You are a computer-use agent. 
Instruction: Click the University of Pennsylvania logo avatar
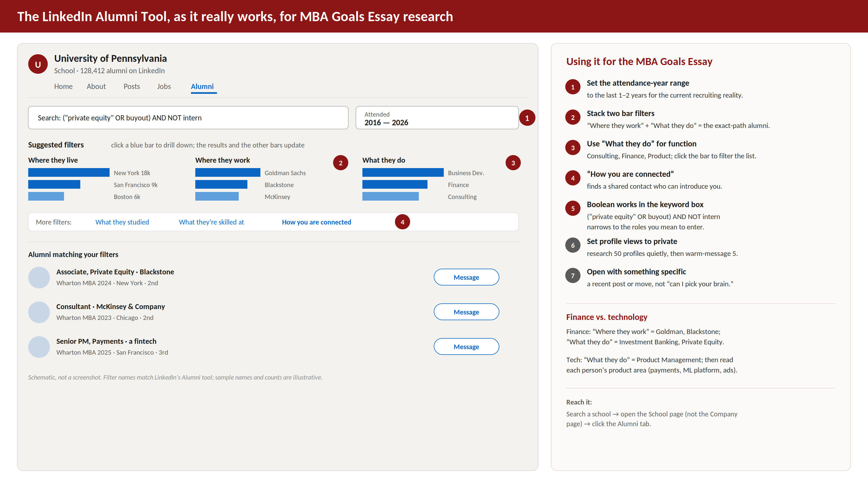coord(38,64)
